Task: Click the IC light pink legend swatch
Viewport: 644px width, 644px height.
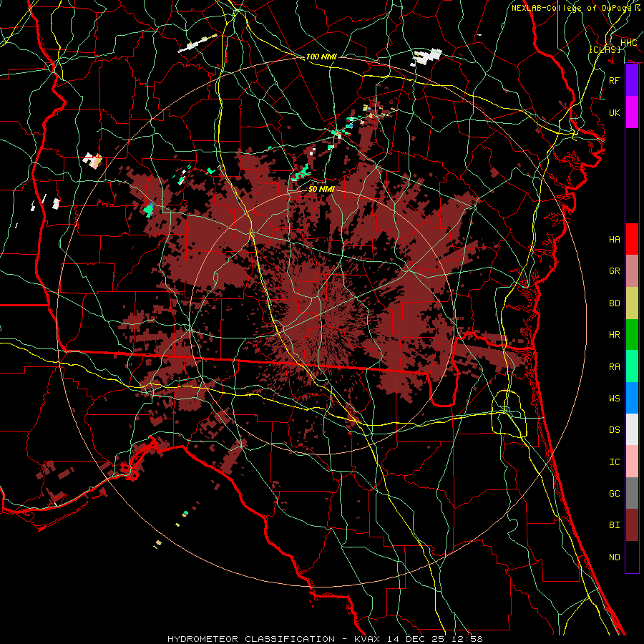Action: [632, 462]
